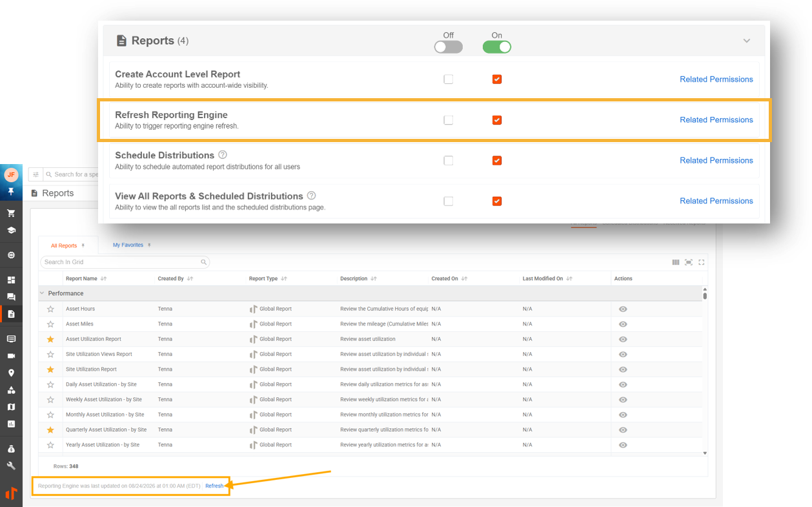Open the bar chart sidebar icon
Screen dimensions: 812x507
(x=11, y=424)
